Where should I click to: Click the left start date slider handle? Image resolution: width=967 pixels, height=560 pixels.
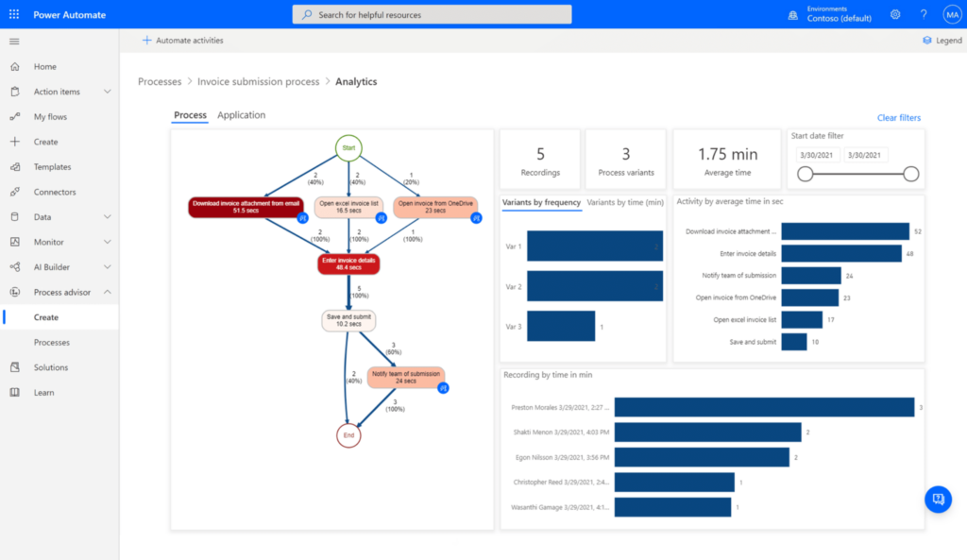pyautogui.click(x=805, y=174)
